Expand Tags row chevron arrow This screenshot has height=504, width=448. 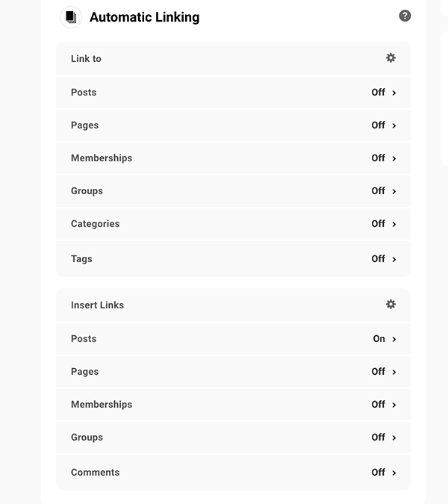tap(394, 259)
